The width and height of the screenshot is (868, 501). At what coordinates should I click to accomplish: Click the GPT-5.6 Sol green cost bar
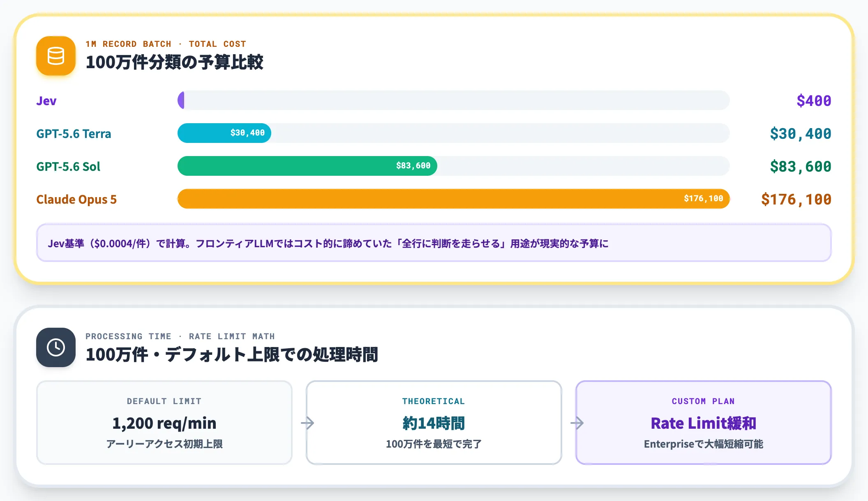307,166
